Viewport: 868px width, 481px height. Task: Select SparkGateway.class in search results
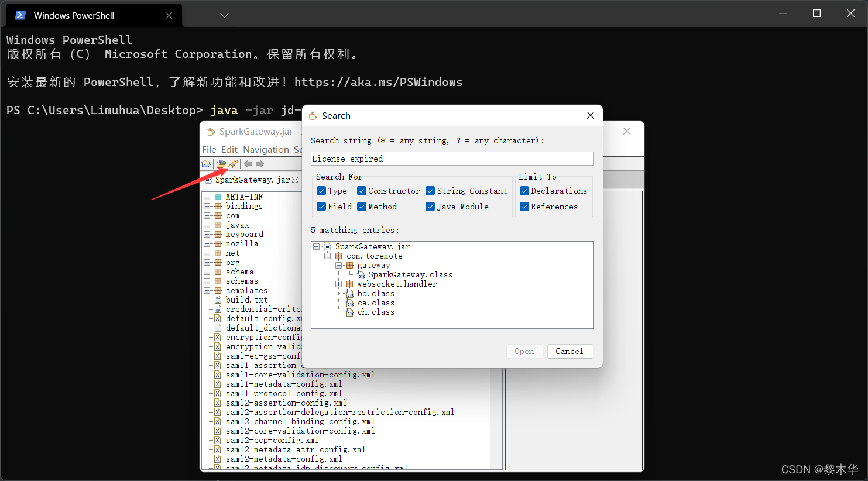click(410, 274)
